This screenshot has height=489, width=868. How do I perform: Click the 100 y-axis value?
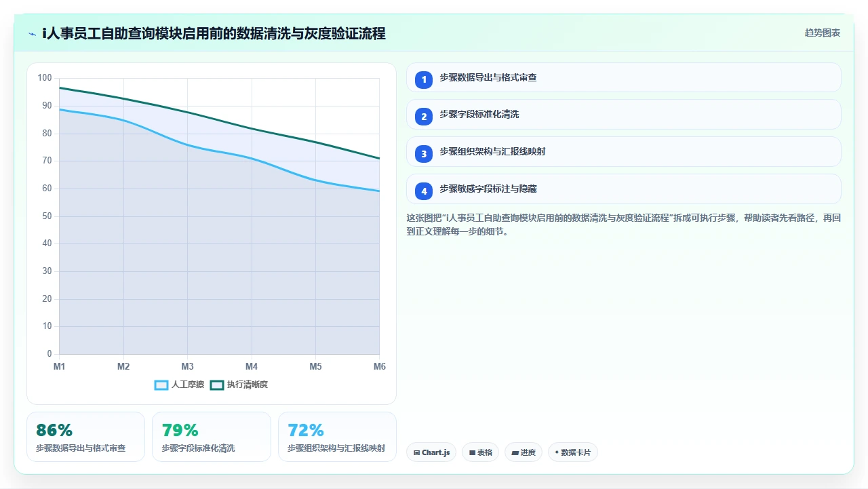45,78
